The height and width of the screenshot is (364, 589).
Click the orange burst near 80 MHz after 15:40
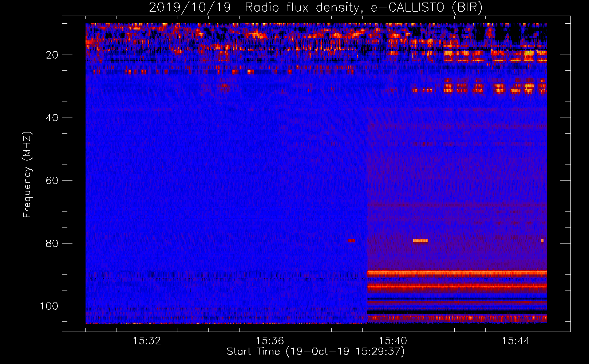pyautogui.click(x=420, y=240)
